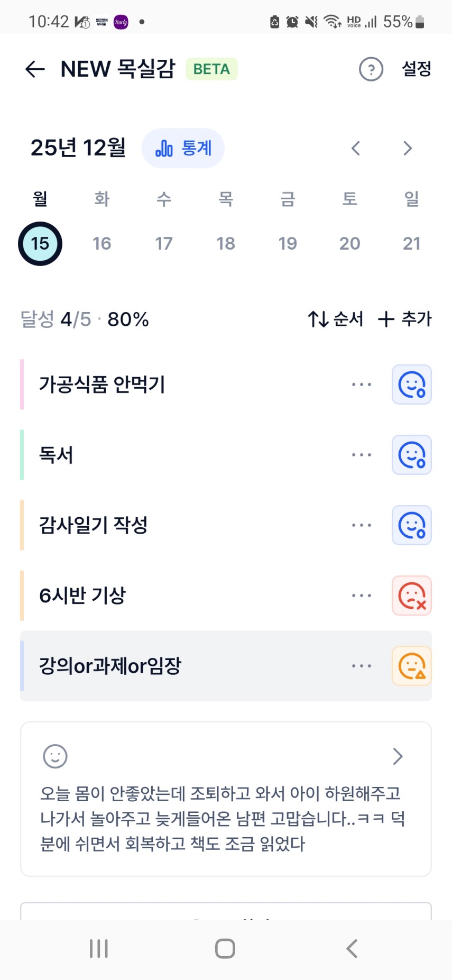Toggle 강의or과제or임장 partial status face
Screen dimensions: 452x980
coord(411,666)
